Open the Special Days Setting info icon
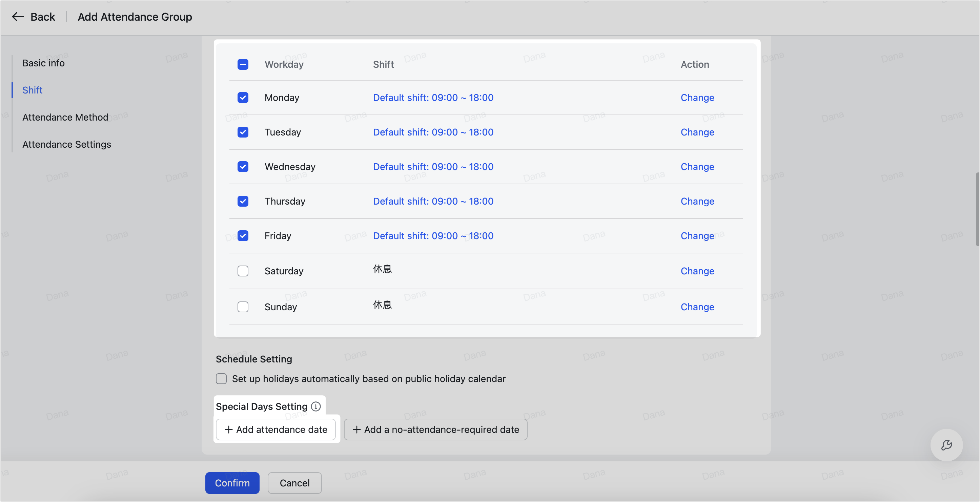Image resolution: width=980 pixels, height=502 pixels. [x=316, y=406]
